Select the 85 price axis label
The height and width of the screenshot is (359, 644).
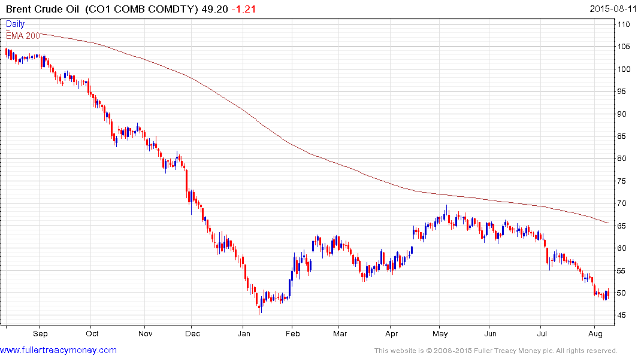[621, 136]
